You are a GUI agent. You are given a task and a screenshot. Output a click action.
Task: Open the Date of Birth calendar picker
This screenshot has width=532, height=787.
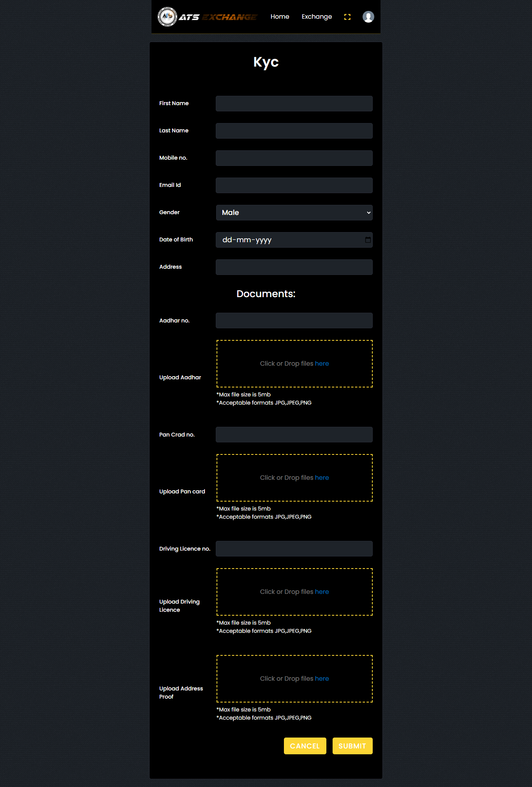pos(368,240)
